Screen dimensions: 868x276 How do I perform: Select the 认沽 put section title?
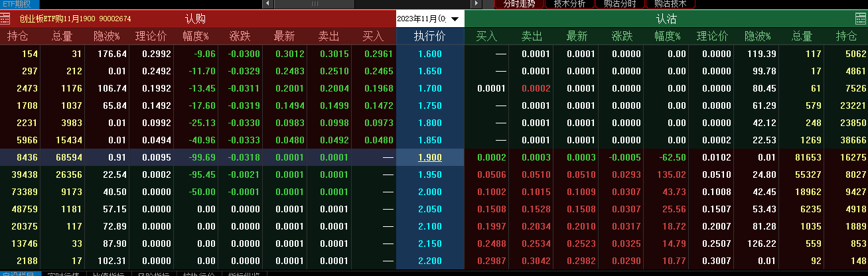coord(666,19)
